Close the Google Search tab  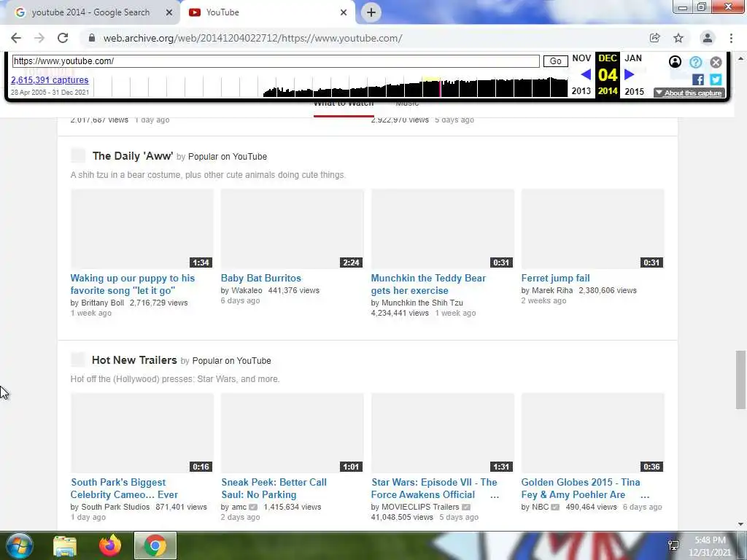pos(169,12)
